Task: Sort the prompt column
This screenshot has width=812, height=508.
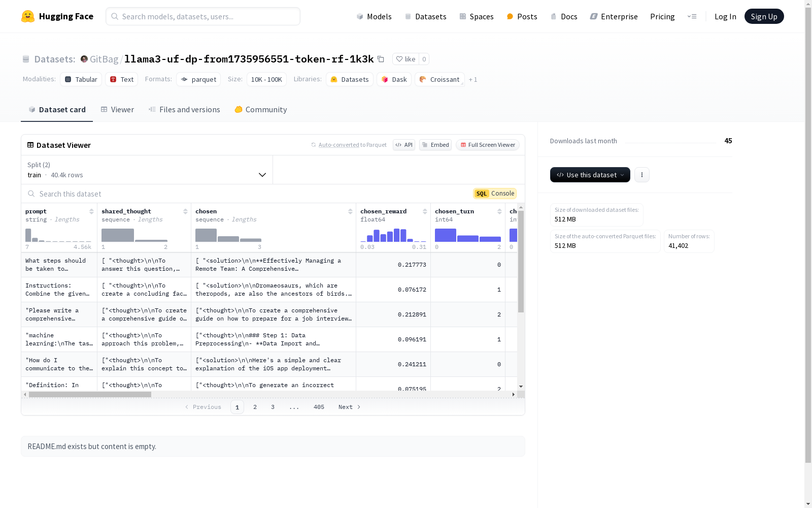Action: (91, 211)
